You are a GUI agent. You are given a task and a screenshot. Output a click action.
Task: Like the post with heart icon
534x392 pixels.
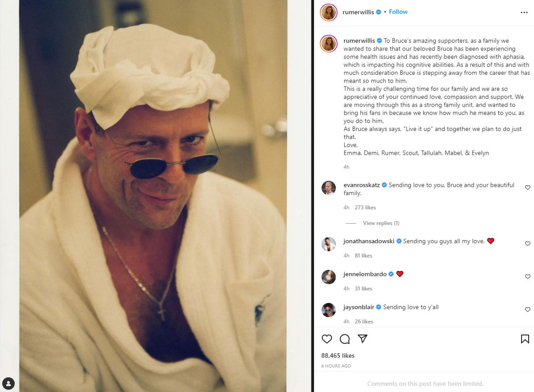327,339
